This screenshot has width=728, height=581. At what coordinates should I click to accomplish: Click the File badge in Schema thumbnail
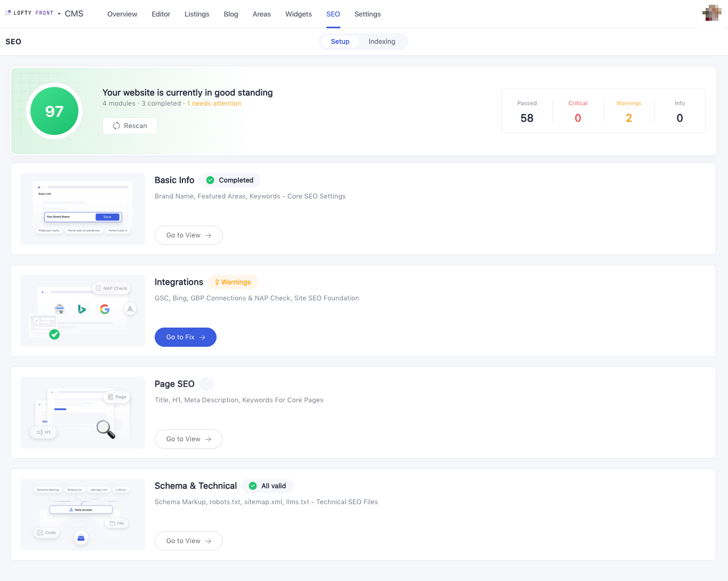point(117,523)
